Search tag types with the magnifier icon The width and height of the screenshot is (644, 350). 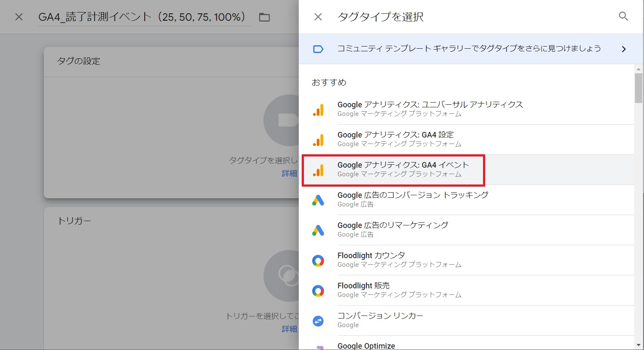point(623,16)
